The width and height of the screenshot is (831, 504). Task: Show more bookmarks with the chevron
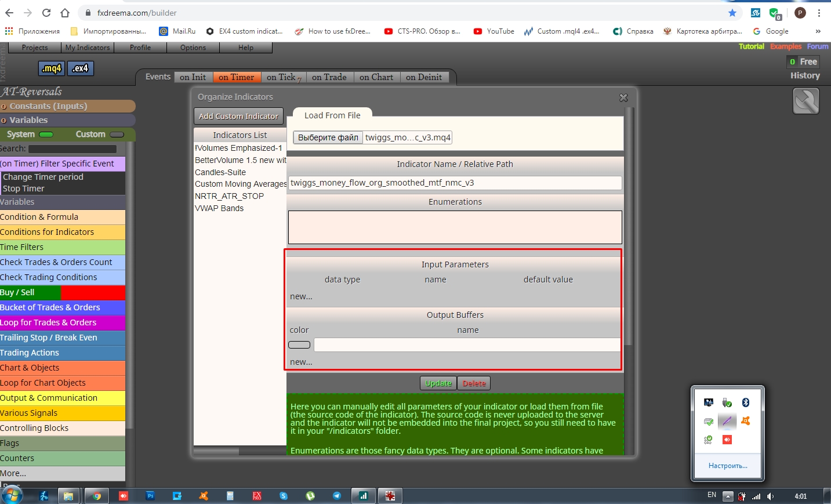(x=818, y=31)
